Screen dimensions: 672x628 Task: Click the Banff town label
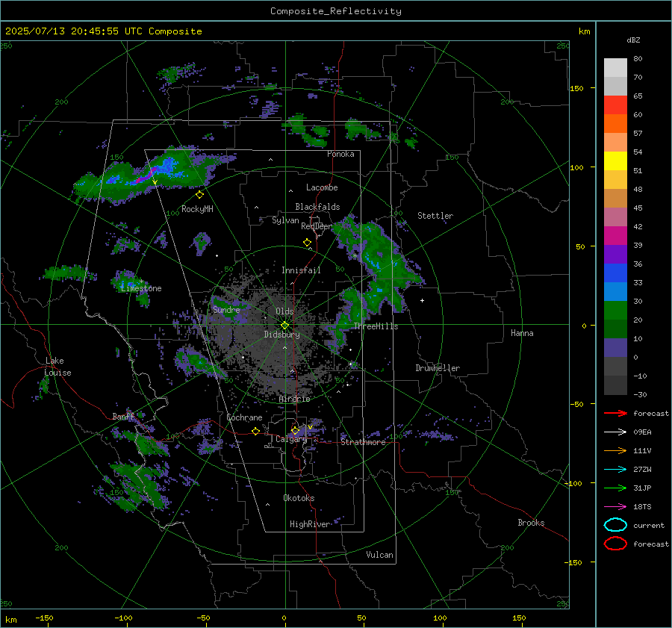[x=123, y=417]
